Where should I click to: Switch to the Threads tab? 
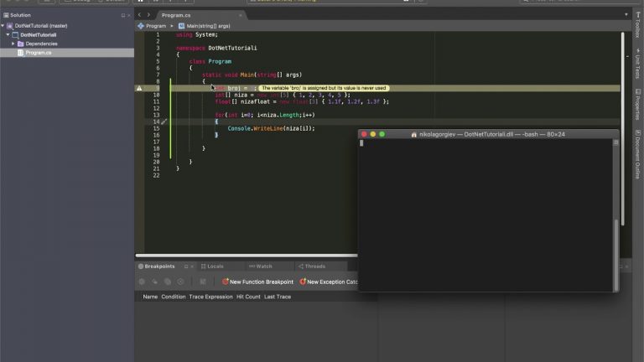[312, 266]
